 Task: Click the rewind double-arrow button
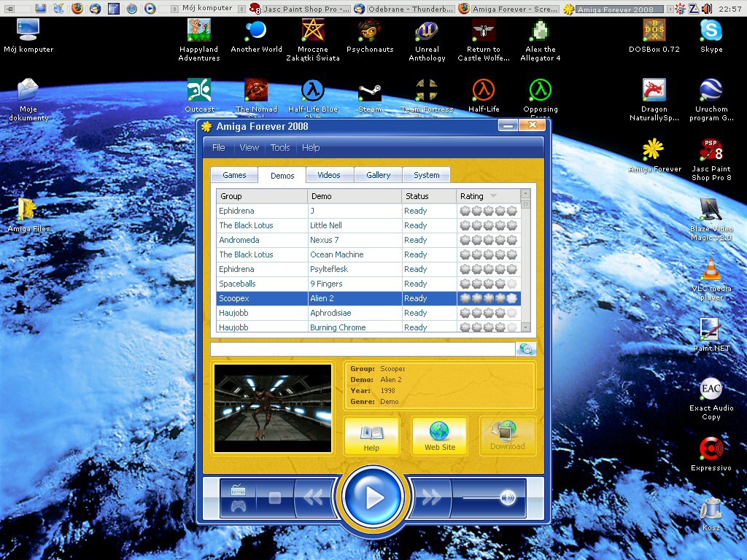coord(313,498)
